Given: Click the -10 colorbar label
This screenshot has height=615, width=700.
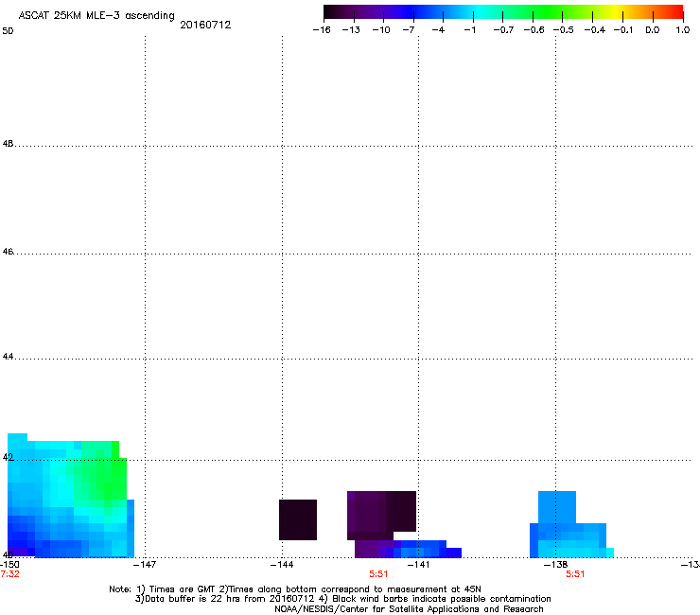Looking at the screenshot, I should pyautogui.click(x=381, y=30).
